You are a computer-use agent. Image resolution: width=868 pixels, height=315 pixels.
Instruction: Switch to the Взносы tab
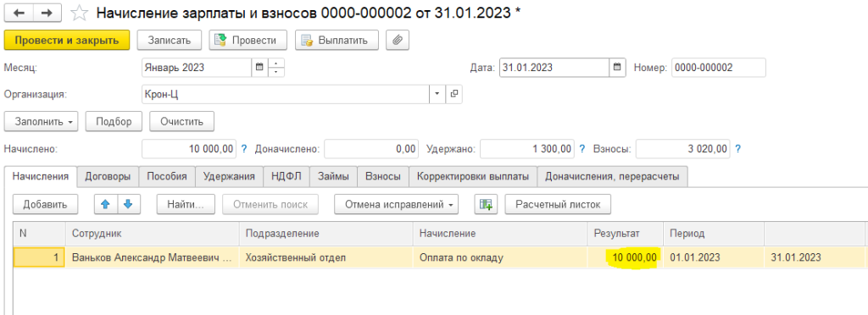[383, 176]
